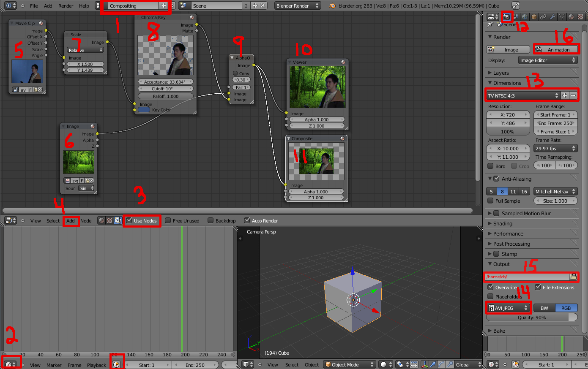This screenshot has height=369, width=588.
Task: Select texture nodes type icon in node header
Action: click(109, 220)
